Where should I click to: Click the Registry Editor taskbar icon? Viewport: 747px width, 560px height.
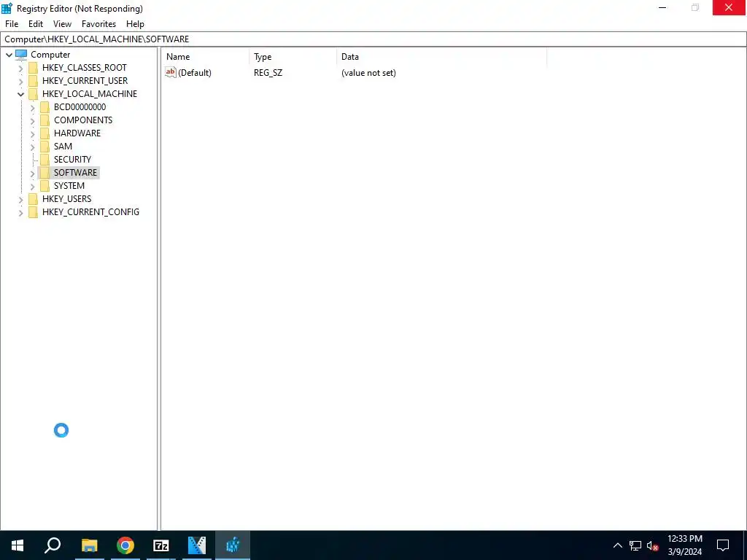point(233,545)
